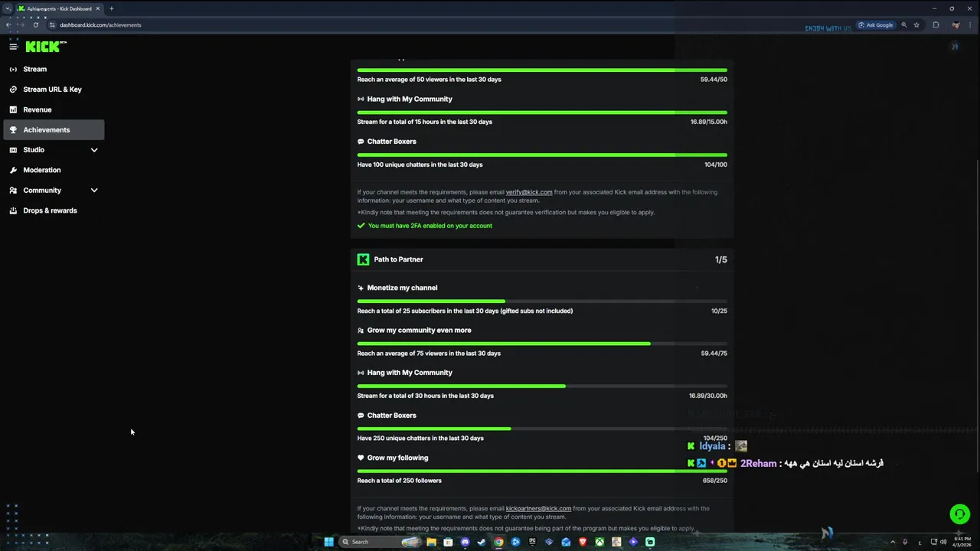Click the Chatter Boxers 104/250 value
This screenshot has width=980, height=551.
tap(715, 439)
